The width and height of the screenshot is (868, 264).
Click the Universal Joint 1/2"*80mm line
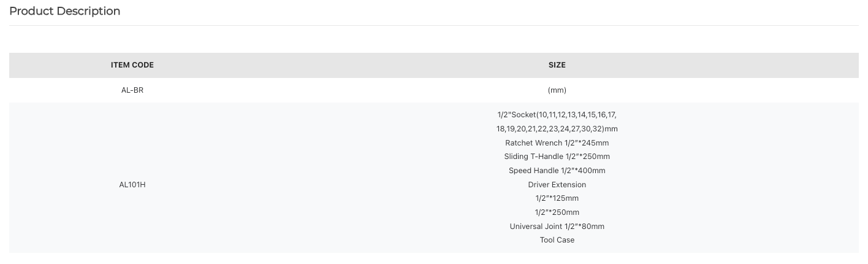557,227
